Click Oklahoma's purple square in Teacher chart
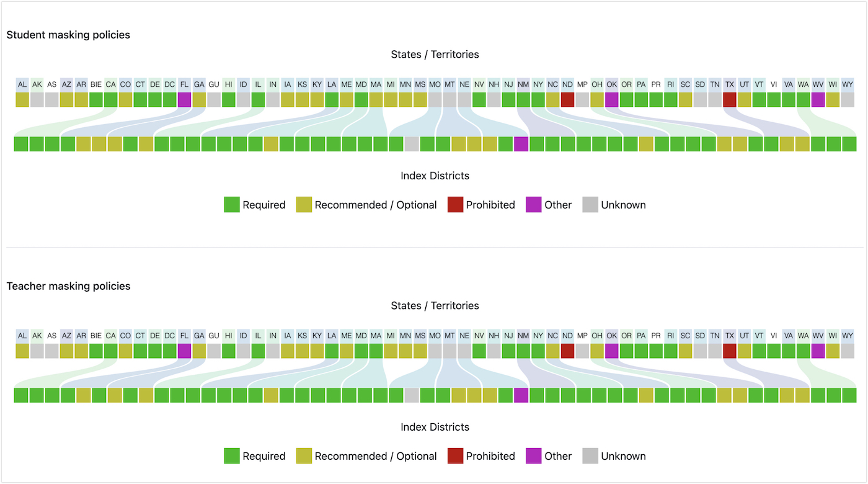This screenshot has width=868, height=484. 612,351
